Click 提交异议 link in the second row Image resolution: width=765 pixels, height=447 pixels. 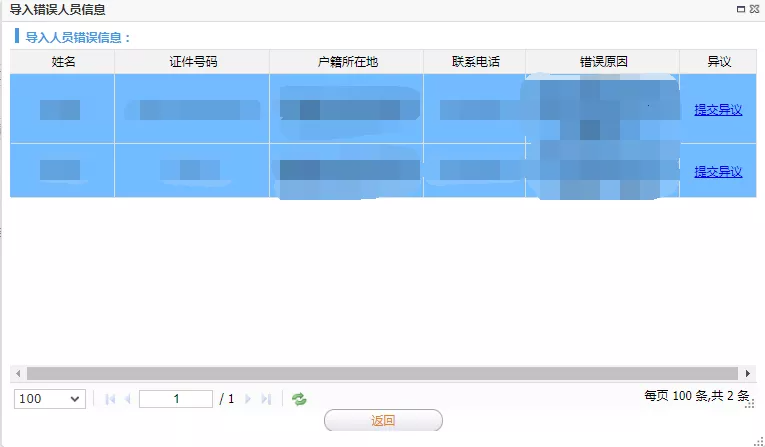coord(718,172)
